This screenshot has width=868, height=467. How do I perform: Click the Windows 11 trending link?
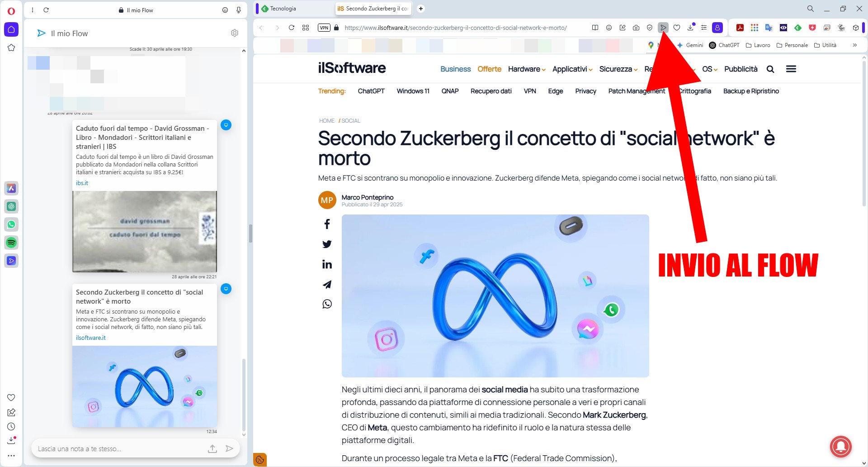point(413,91)
